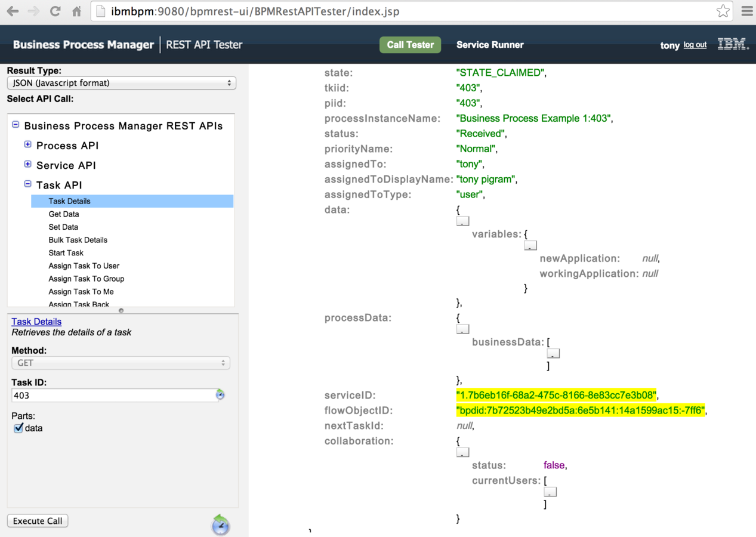Switch to the Call Tester tab
The image size is (756, 537).
tap(410, 45)
